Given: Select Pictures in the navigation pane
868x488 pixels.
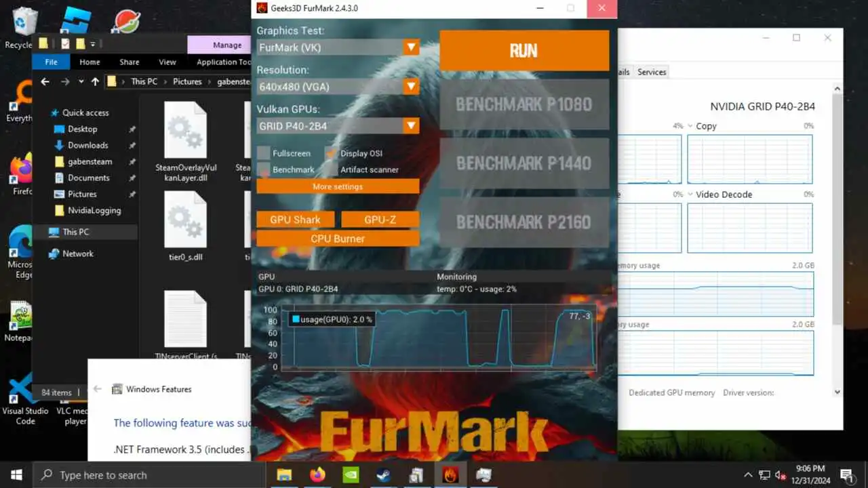Looking at the screenshot, I should pos(82,194).
